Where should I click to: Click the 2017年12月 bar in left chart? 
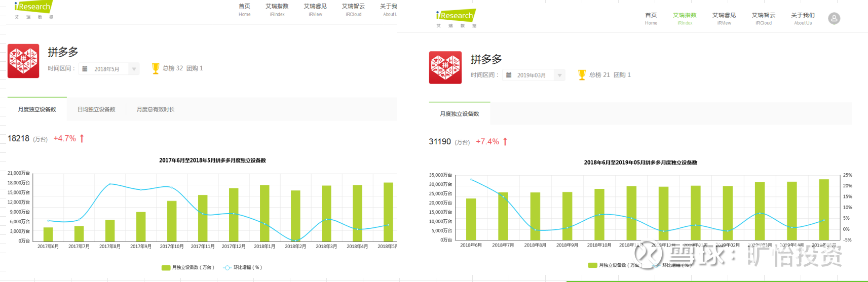(x=234, y=215)
